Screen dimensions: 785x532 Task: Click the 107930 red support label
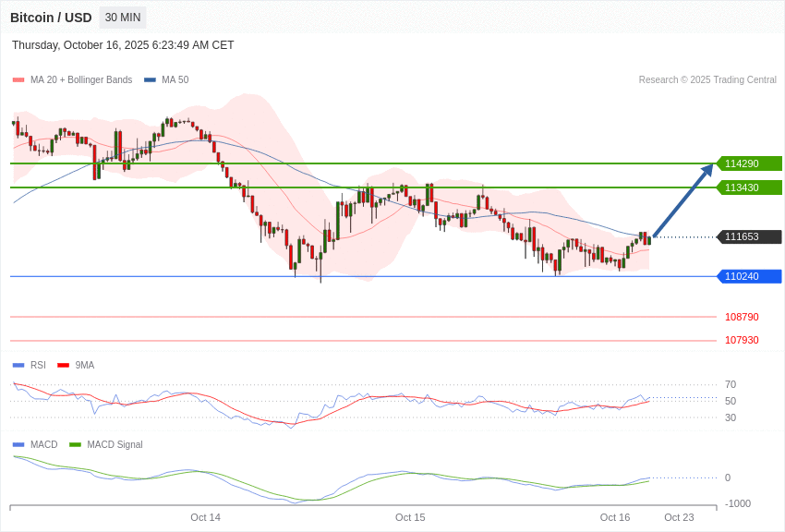tap(742, 340)
